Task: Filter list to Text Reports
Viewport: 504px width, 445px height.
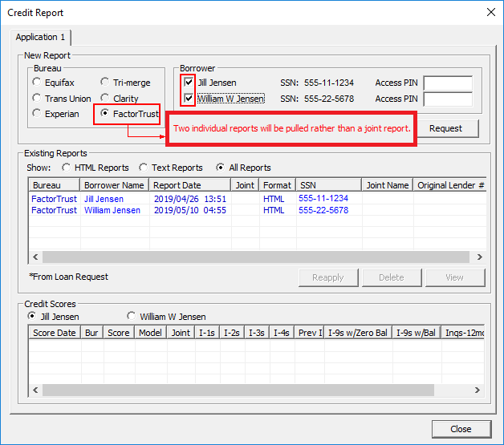Action: pyautogui.click(x=144, y=168)
